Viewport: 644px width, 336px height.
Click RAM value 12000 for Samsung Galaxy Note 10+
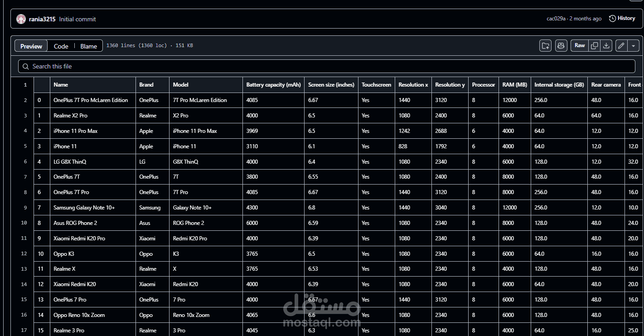tap(510, 208)
